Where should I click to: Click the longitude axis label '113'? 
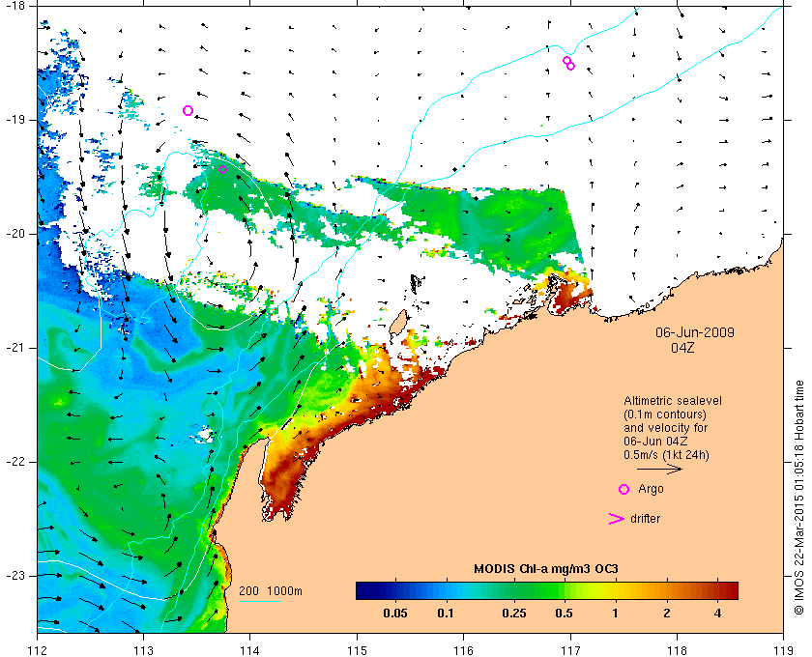pyautogui.click(x=143, y=650)
